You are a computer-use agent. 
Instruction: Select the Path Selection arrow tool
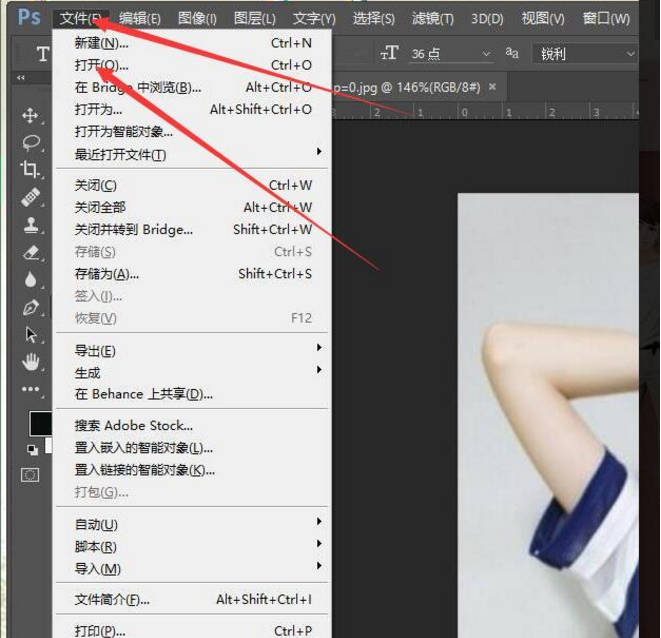(x=31, y=335)
